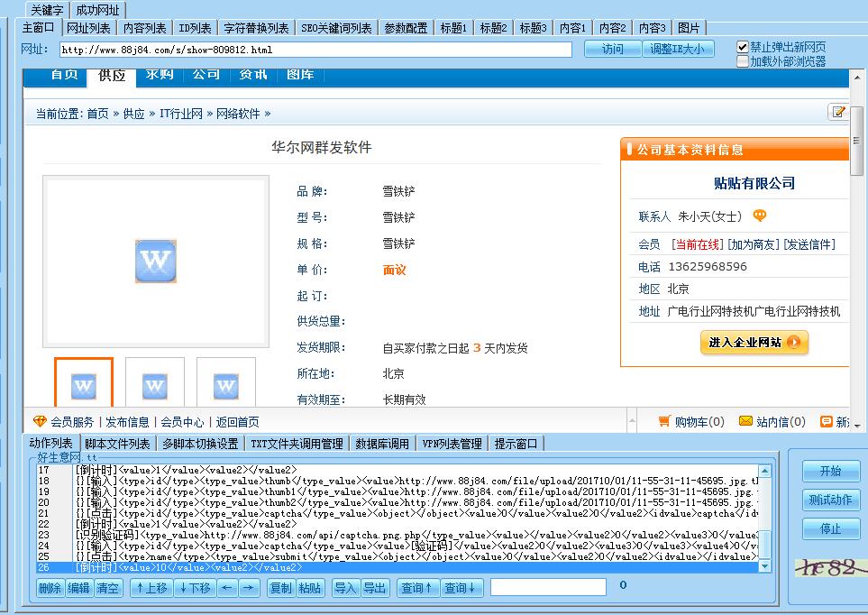Click the ↑上移 button
The image size is (868, 615).
[151, 588]
